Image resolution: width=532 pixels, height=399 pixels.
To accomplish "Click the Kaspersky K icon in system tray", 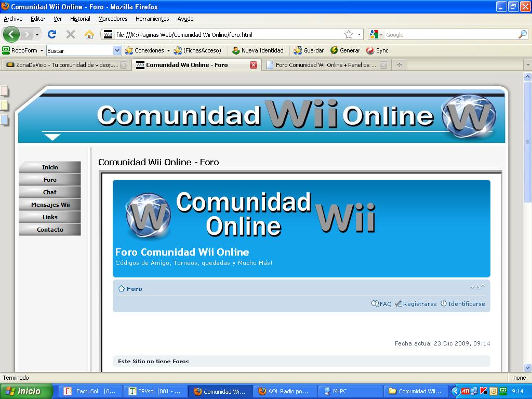I will coord(484,391).
